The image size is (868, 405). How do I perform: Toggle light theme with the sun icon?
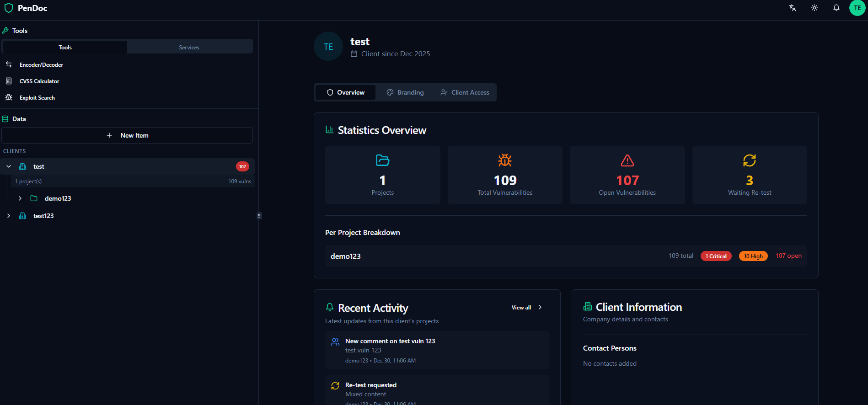(x=814, y=8)
